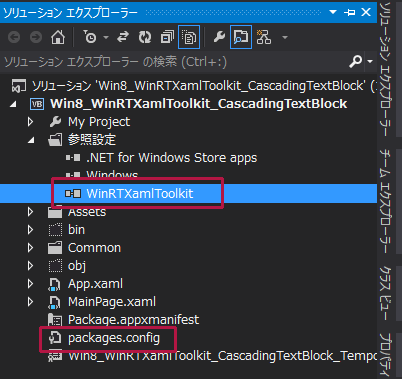The height and width of the screenshot is (379, 402).
Task: Select the bin folder
Action: [76, 230]
